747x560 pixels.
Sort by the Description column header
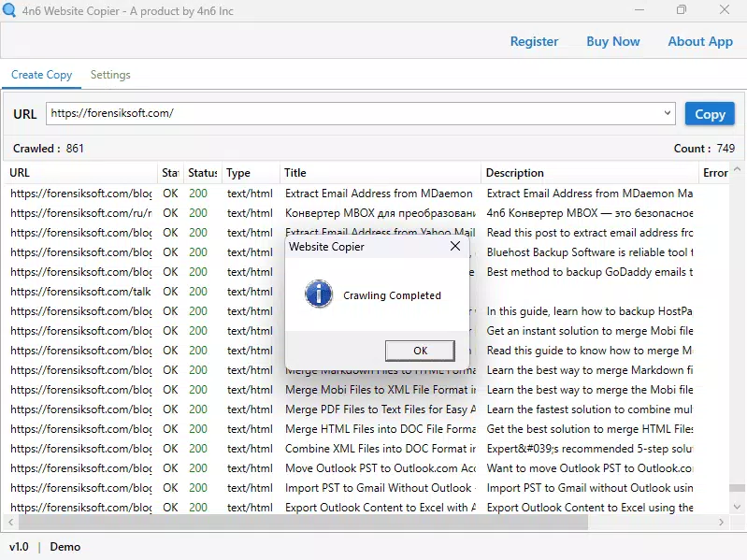click(590, 173)
